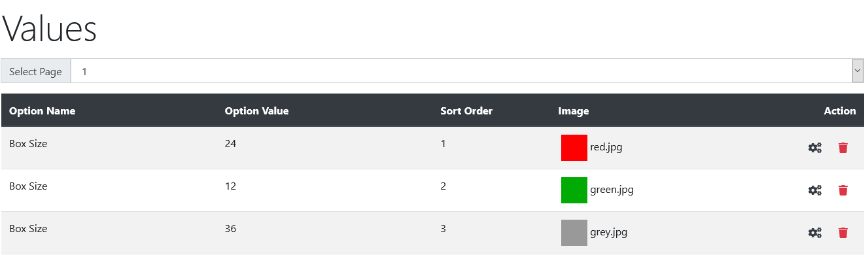Viewport: 868px width, 255px height.
Task: Click the green.jpg image thumbnail
Action: tap(574, 190)
